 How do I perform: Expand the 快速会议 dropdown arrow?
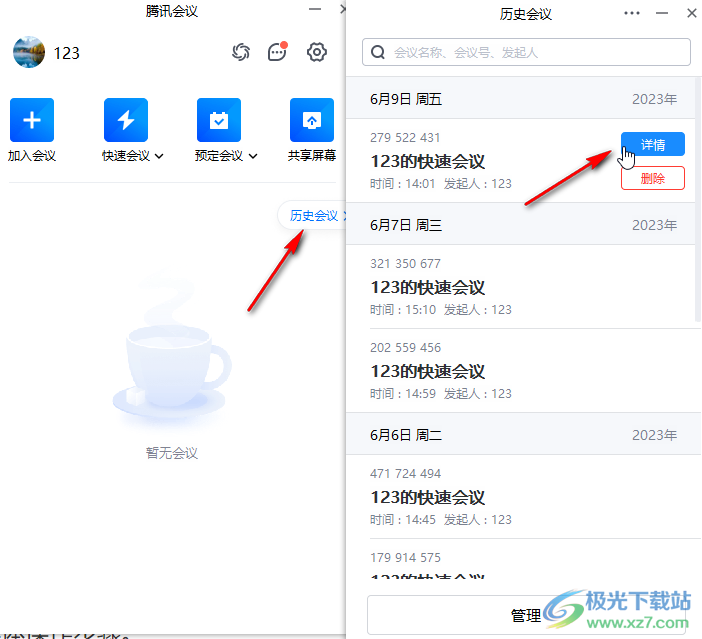click(x=159, y=156)
